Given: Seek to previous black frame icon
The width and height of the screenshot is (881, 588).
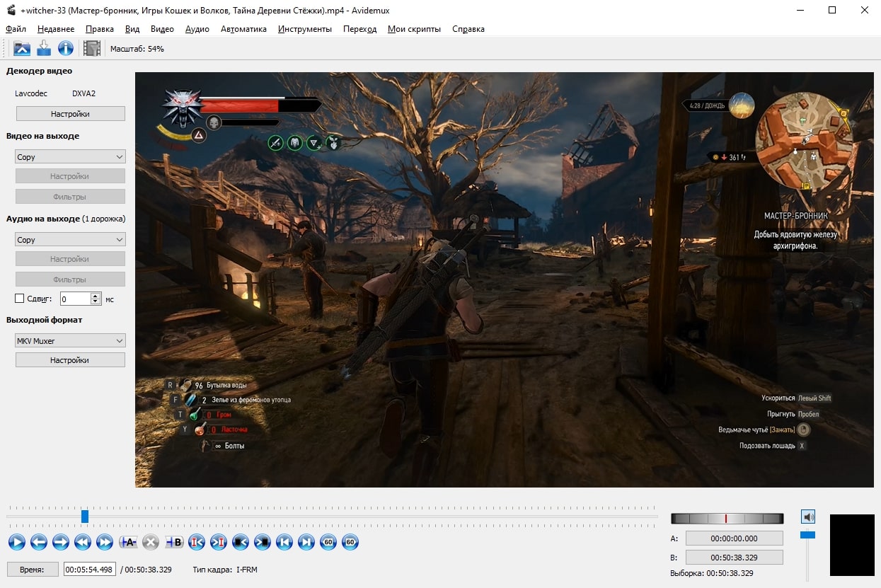Looking at the screenshot, I should (241, 542).
